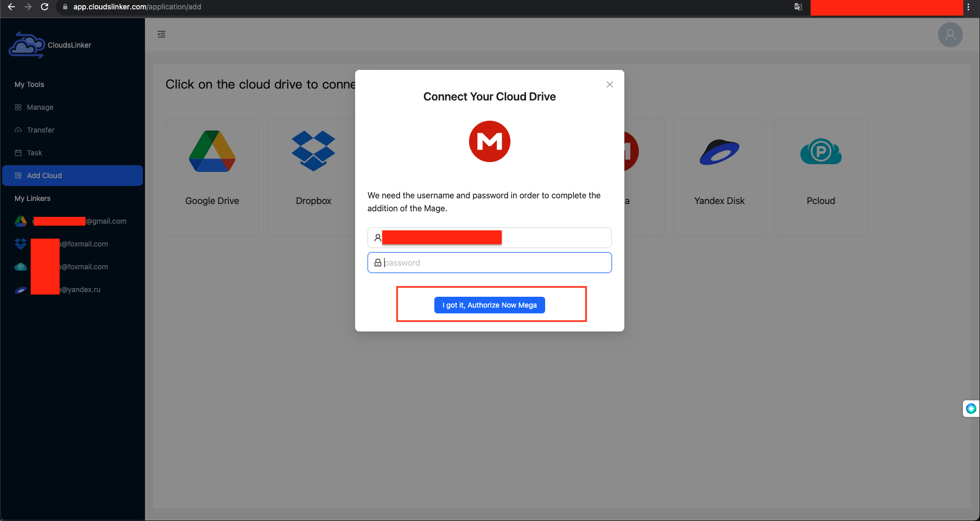980x521 pixels.
Task: Click the floating assistant icon at right edge
Action: click(971, 409)
